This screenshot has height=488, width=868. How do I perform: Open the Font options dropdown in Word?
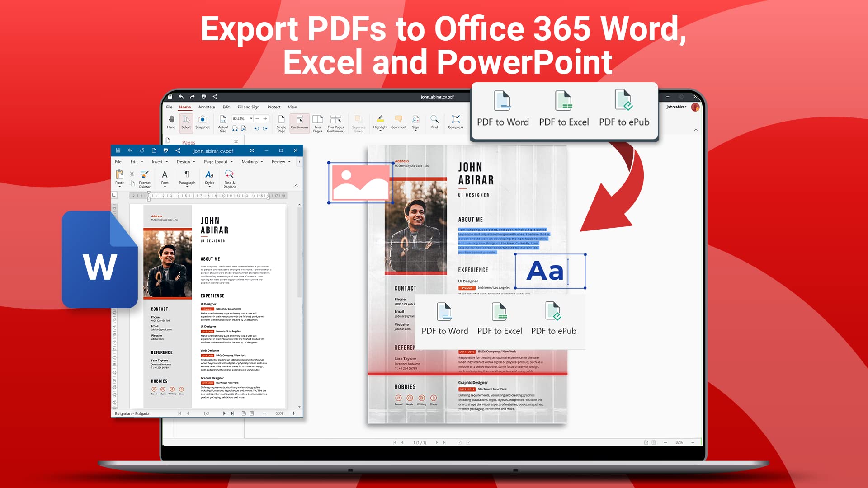[x=165, y=177]
